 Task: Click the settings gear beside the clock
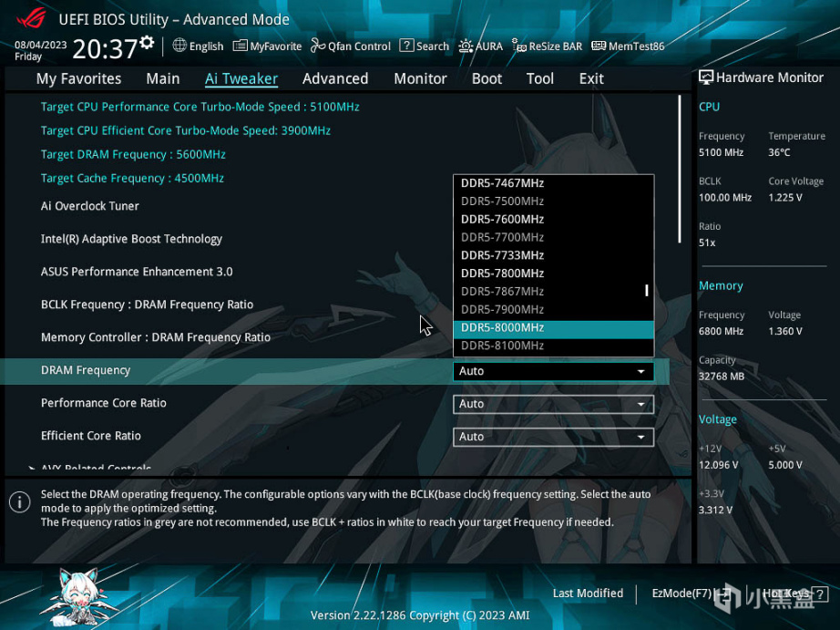click(147, 42)
